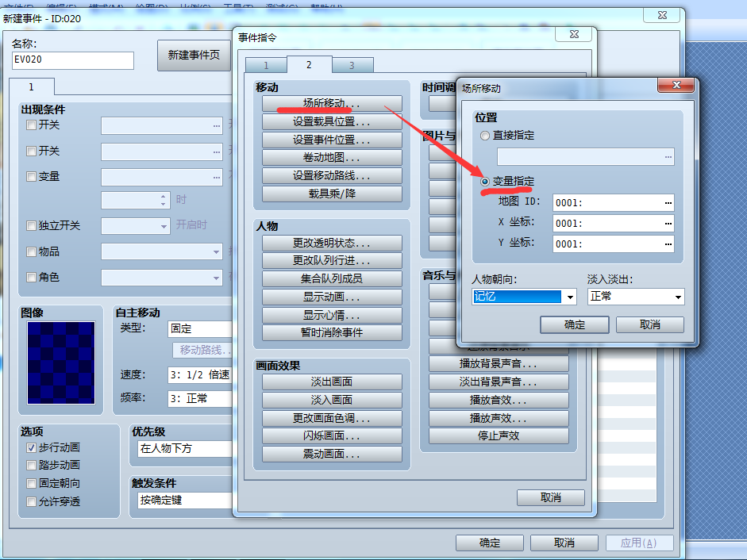The height and width of the screenshot is (560, 747).
Task: Open the 优先级 dropdown showing 在人物下方
Action: pyautogui.click(x=185, y=449)
